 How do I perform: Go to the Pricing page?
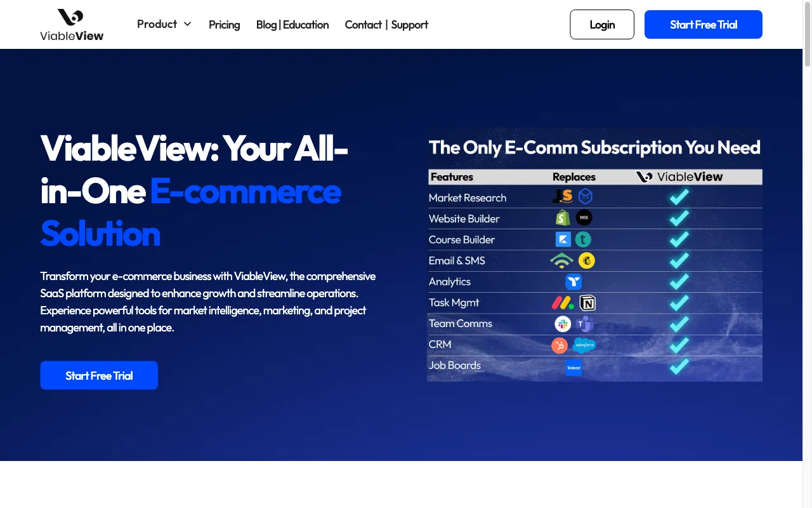pyautogui.click(x=225, y=25)
